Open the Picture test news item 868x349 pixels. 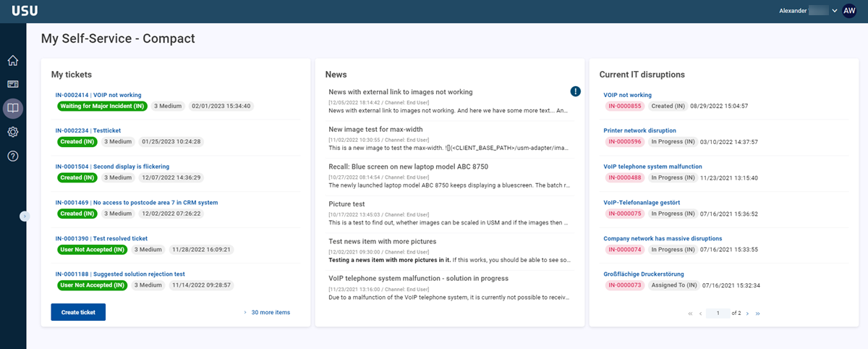pos(346,204)
